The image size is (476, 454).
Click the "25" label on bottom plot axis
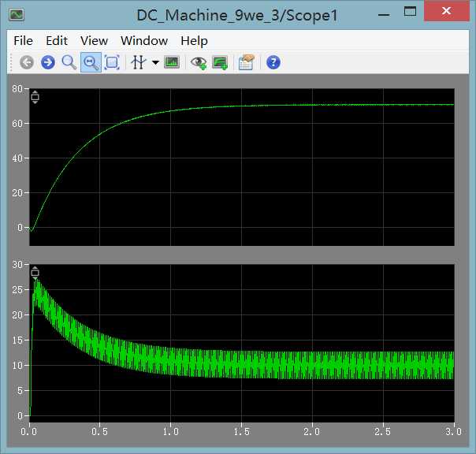click(17, 290)
